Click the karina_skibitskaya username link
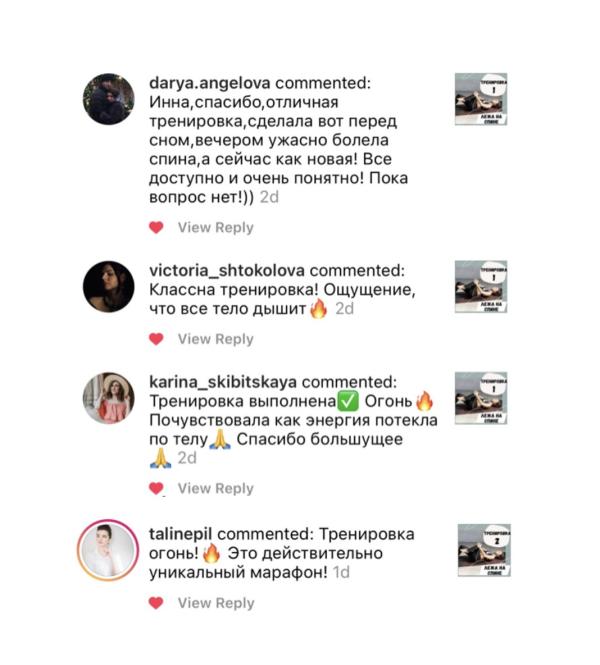This screenshot has width=600, height=665. [x=223, y=382]
